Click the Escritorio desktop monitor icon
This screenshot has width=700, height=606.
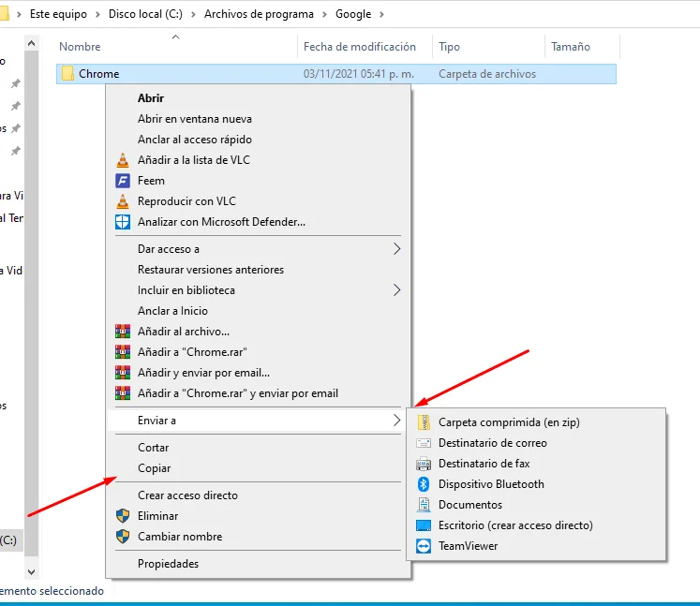424,525
